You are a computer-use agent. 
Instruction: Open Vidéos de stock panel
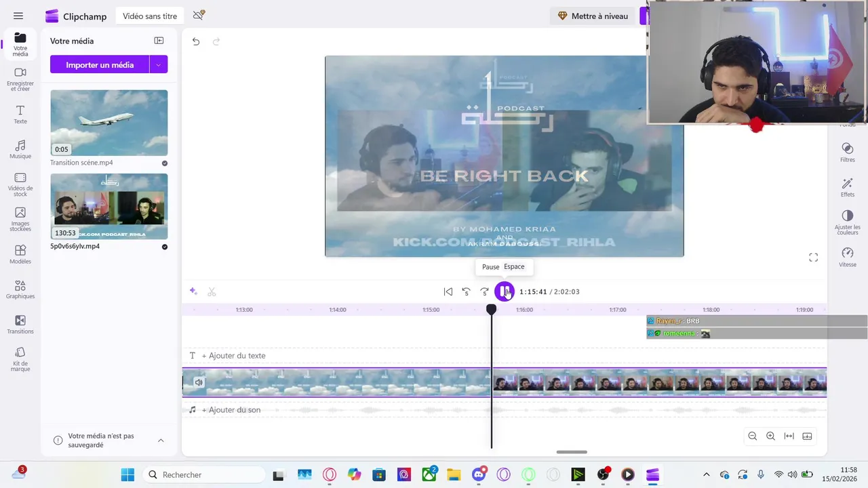pos(20,184)
